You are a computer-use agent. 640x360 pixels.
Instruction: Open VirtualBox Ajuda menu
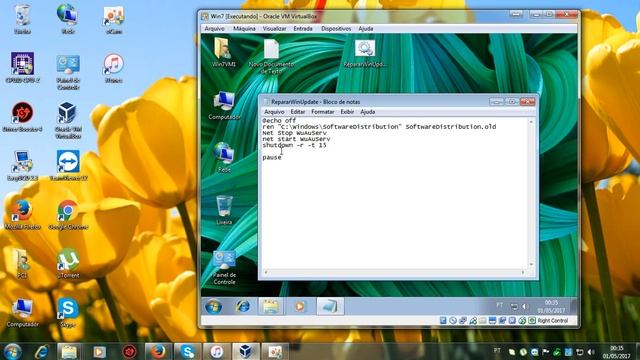coord(366,29)
